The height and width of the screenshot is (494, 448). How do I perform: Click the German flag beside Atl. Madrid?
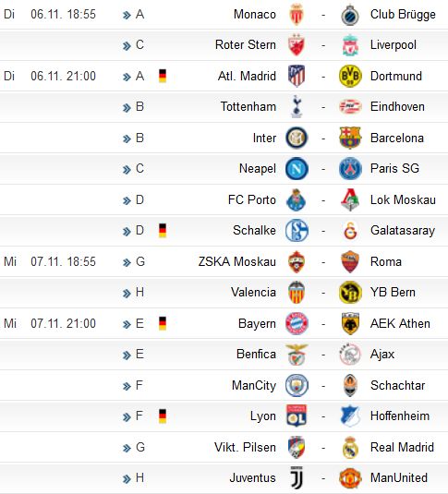163,76
